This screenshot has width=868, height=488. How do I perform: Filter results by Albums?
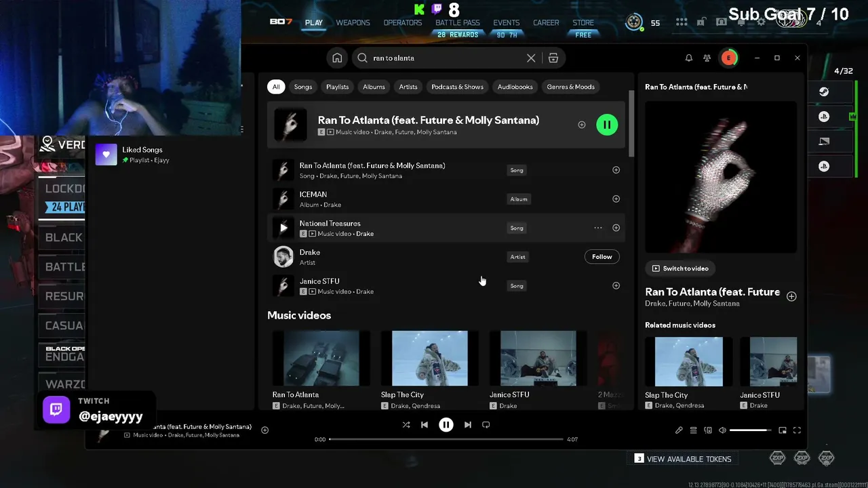coord(374,87)
